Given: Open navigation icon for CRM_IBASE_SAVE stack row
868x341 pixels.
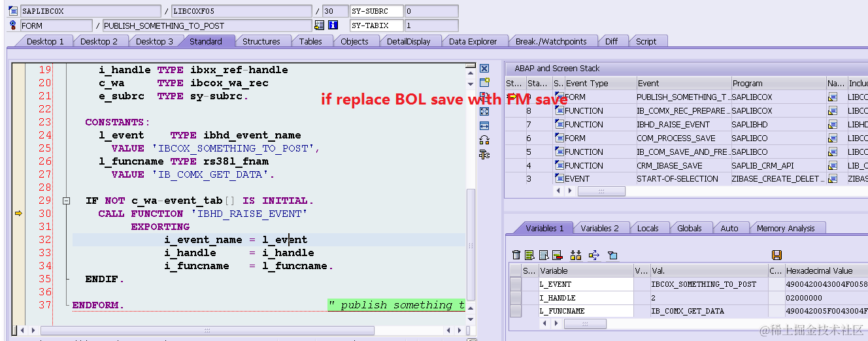Looking at the screenshot, I should (833, 165).
